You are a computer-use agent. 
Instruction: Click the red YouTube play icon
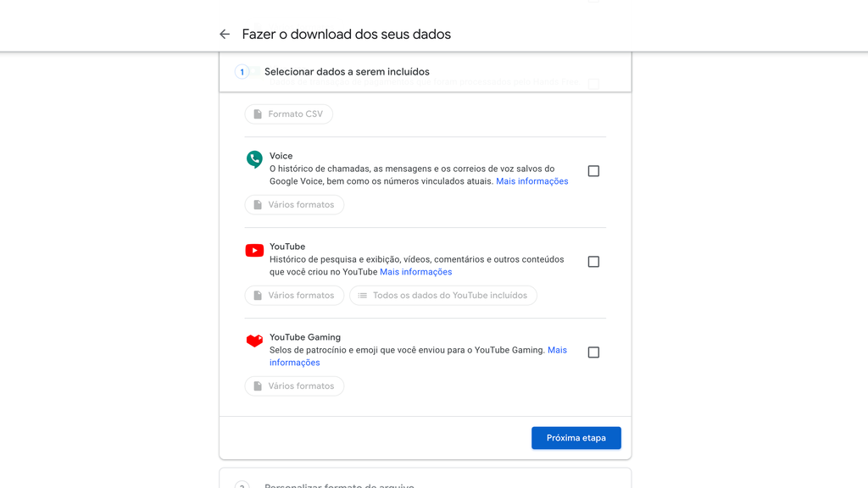[x=254, y=251]
